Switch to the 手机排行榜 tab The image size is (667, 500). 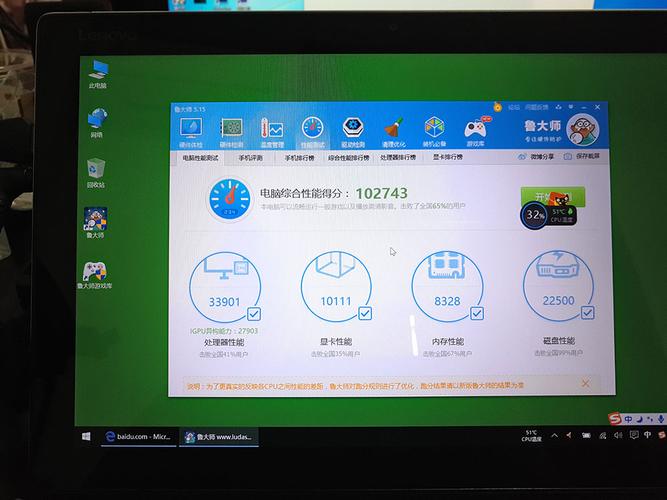[x=299, y=158]
